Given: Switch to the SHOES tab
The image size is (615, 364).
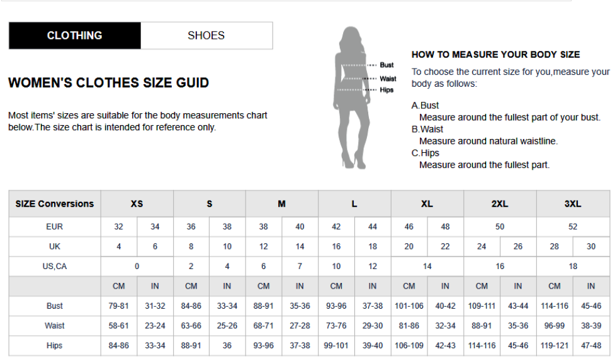Looking at the screenshot, I should pyautogui.click(x=206, y=36).
